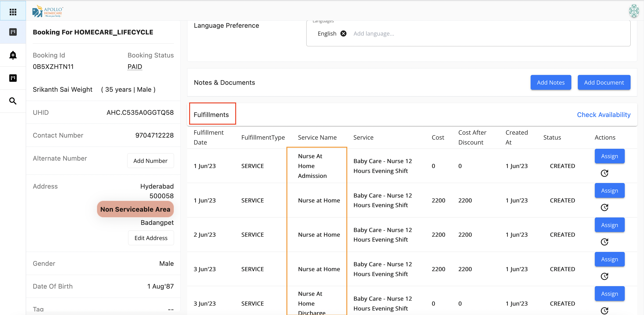Click the reschedule clock icon for 2 Jun'23
Image resolution: width=644 pixels, height=315 pixels.
(604, 242)
